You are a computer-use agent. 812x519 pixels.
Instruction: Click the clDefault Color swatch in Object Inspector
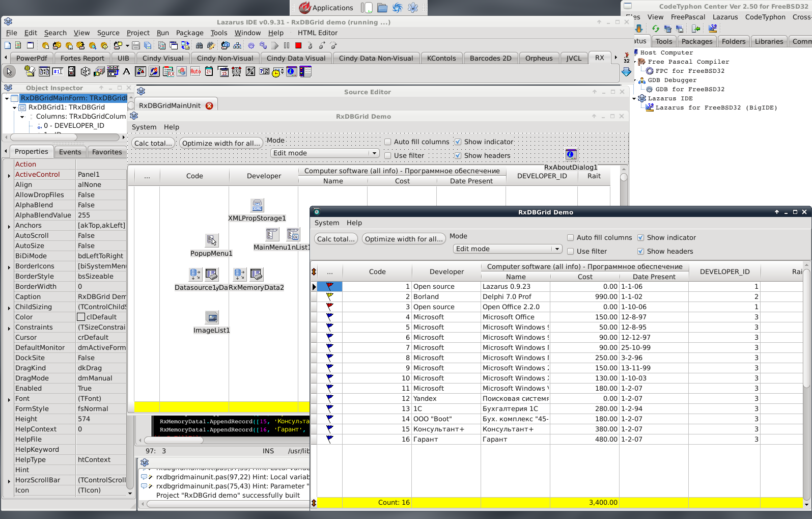click(x=81, y=317)
